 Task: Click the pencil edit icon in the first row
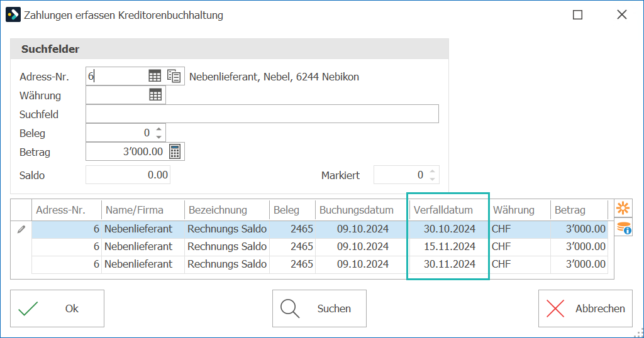coord(21,229)
